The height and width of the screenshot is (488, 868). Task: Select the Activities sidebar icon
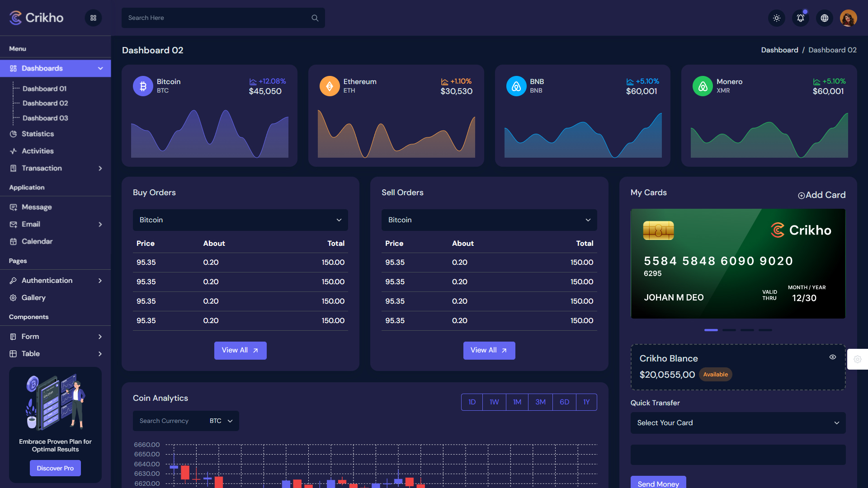click(14, 151)
